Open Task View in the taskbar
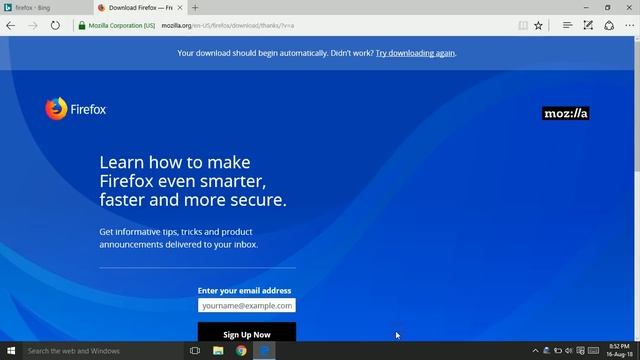The image size is (640, 360). tap(195, 351)
